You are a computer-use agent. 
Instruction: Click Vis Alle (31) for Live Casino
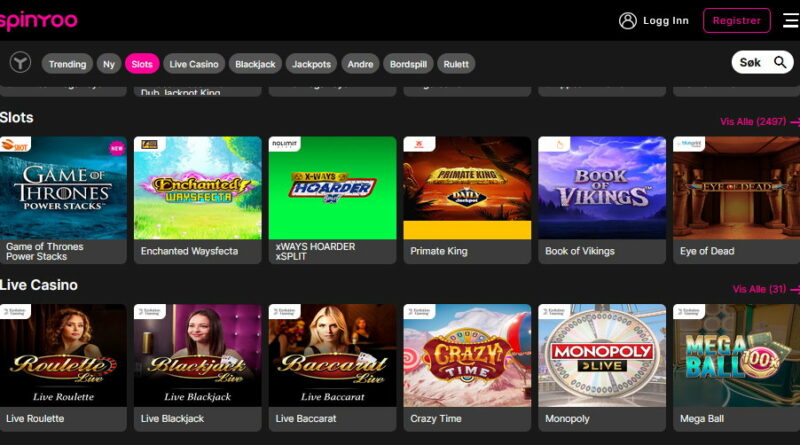(765, 289)
